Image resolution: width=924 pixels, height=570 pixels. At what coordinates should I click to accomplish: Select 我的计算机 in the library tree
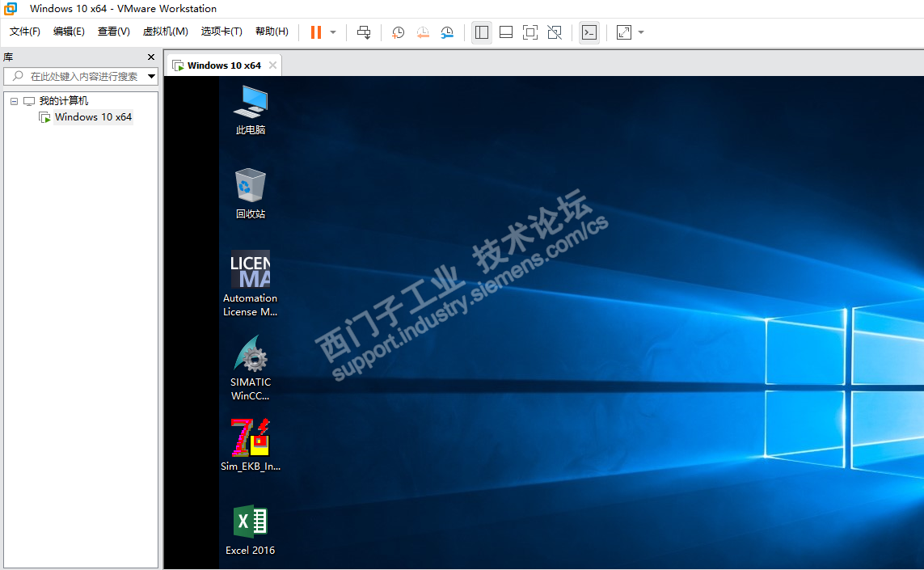[x=64, y=101]
